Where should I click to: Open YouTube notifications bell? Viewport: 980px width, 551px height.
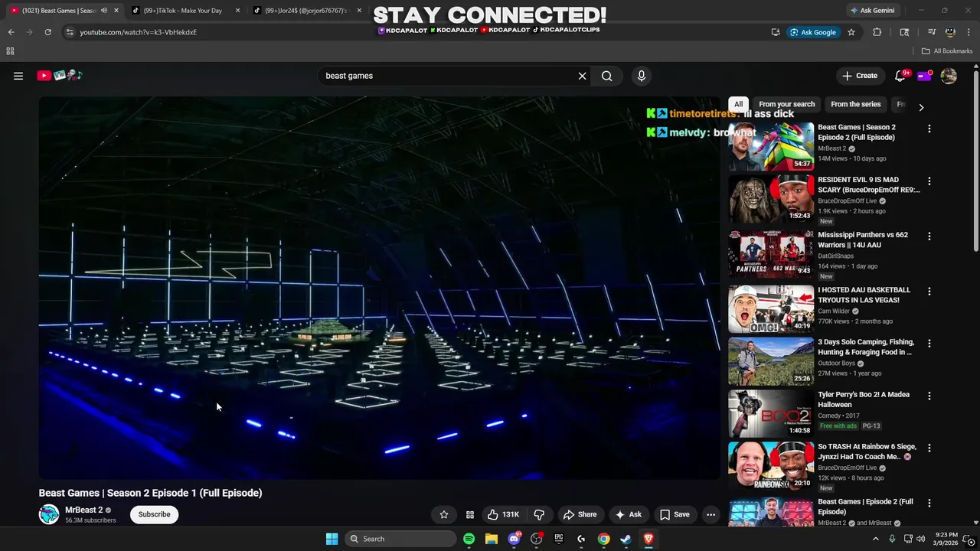900,76
